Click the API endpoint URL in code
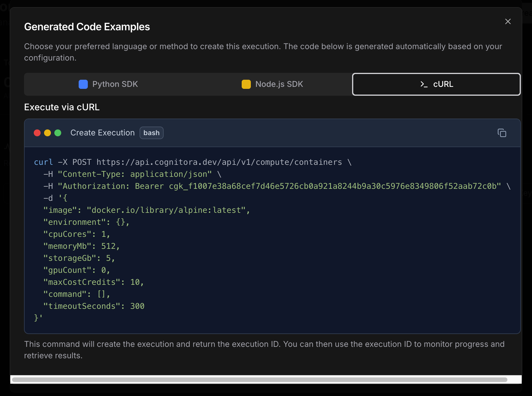532x396 pixels. coord(219,162)
